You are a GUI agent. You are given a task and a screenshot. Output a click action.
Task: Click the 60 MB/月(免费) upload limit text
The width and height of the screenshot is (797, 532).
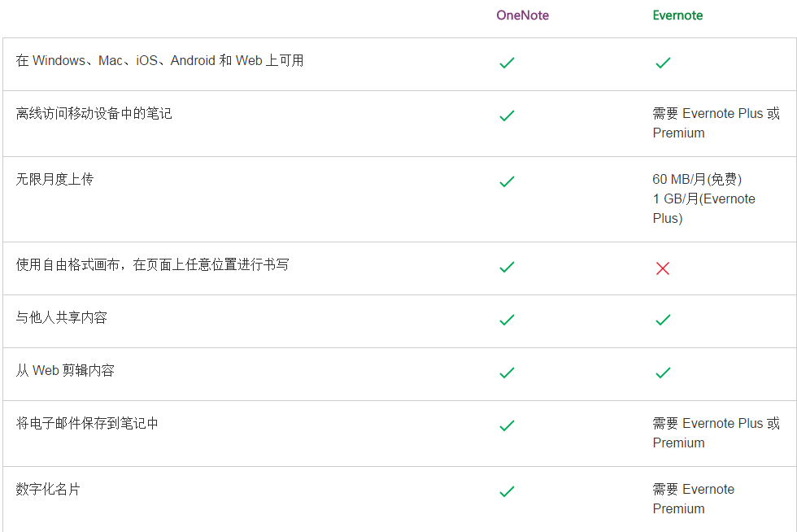click(697, 179)
